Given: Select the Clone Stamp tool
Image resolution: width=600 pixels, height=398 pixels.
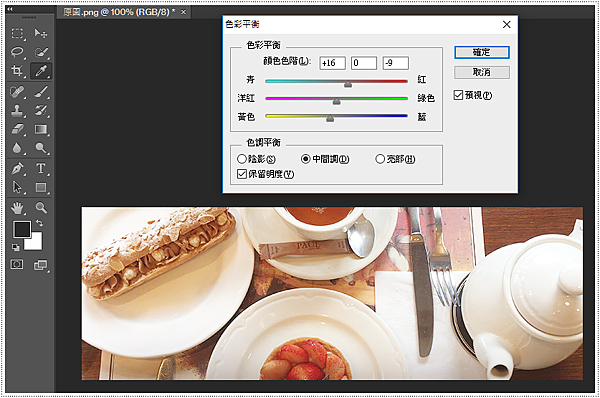Looking at the screenshot, I should [x=17, y=111].
